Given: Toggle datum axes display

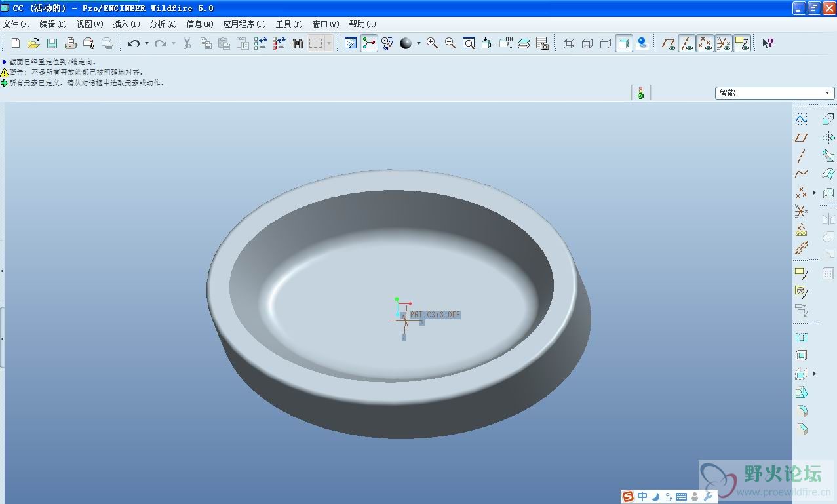Looking at the screenshot, I should coord(687,43).
